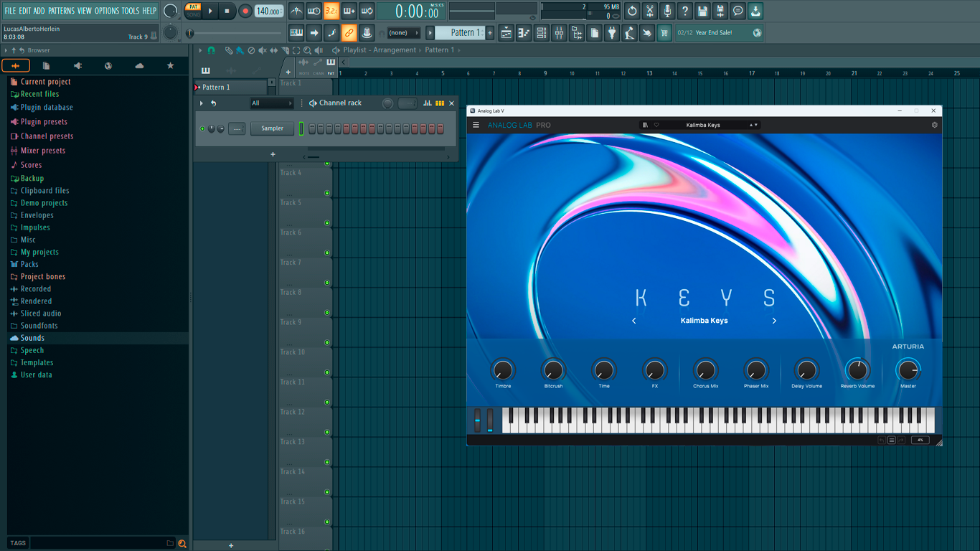Open the graph editor icon in Channel rack
Screen dimensions: 980x551
428,103
